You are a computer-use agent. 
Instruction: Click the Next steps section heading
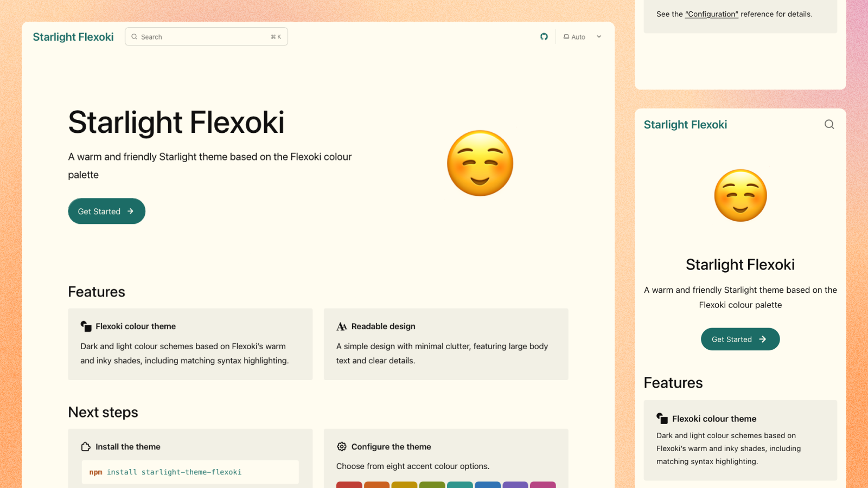tap(103, 413)
